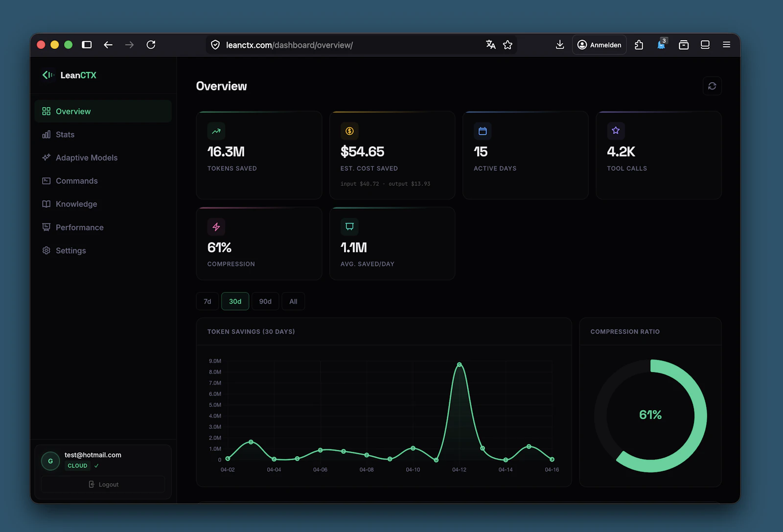This screenshot has height=532, width=783.
Task: Click the lightning icon on the Compression card
Action: coord(216,226)
